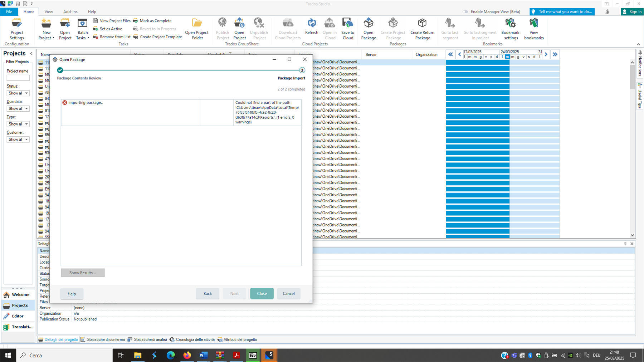Go to the Welcome view
The height and width of the screenshot is (362, 644).
(18, 295)
